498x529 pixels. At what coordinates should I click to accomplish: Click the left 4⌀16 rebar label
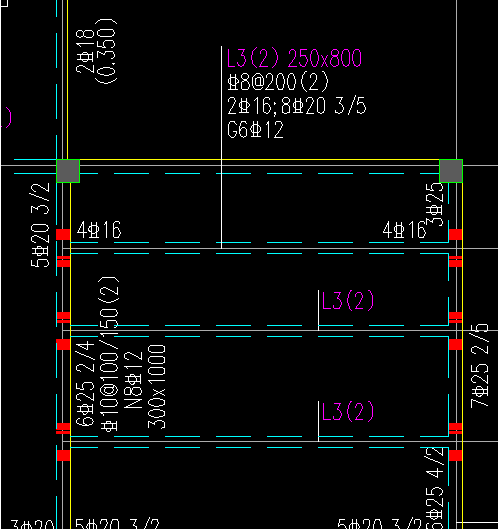pos(99,230)
